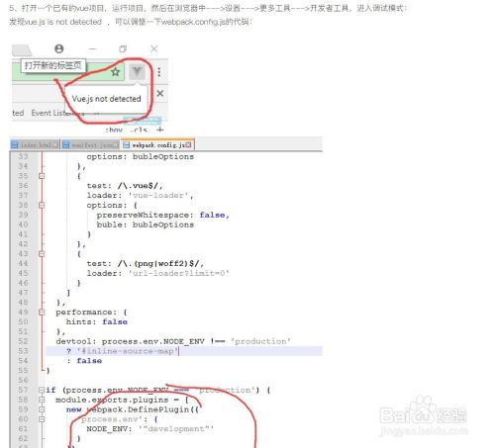Click the 'vue-loader' string on line 37
The height and width of the screenshot is (448, 495).
158,196
